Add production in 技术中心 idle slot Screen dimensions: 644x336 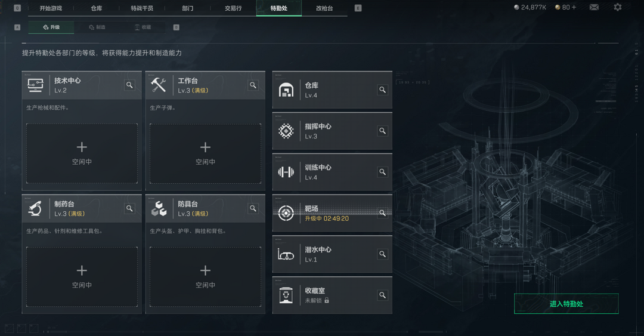pyautogui.click(x=82, y=153)
